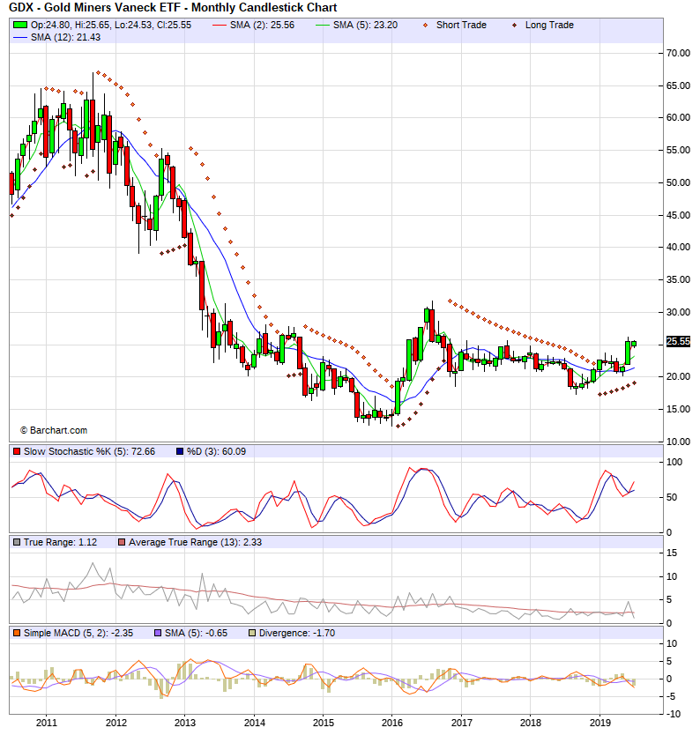
Task: Click the tan Divergence legend swatch
Action: [x=252, y=634]
